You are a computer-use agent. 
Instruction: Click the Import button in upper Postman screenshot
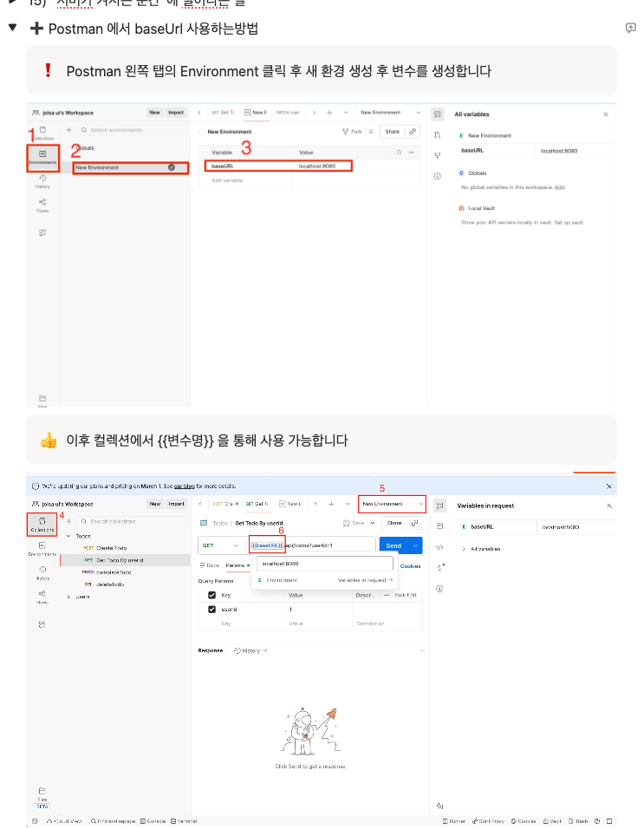[176, 113]
